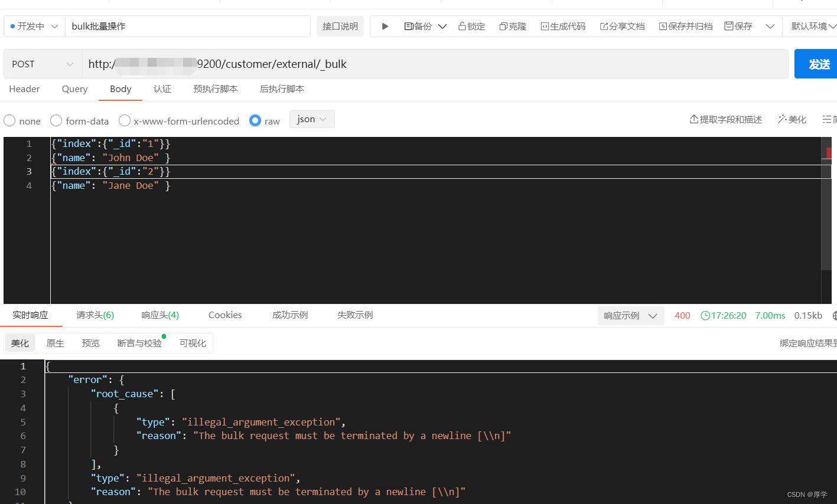Open the 成功示例 tab
837x504 pixels.
[290, 315]
